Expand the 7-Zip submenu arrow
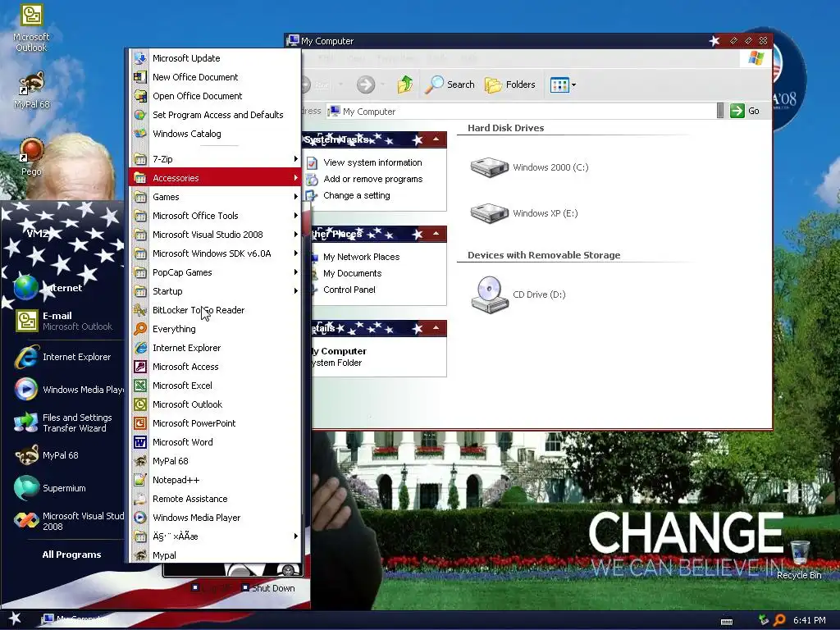Image resolution: width=840 pixels, height=630 pixels. tap(295, 158)
